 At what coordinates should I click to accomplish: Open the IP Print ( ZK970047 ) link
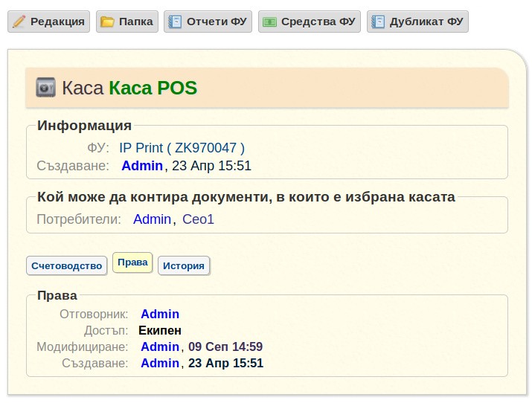pos(182,148)
